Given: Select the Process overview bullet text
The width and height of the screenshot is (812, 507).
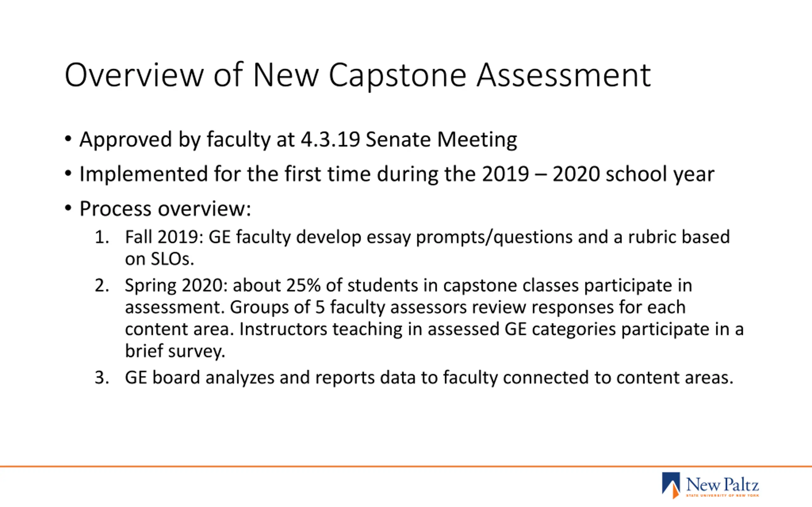Looking at the screenshot, I should click(165, 209).
